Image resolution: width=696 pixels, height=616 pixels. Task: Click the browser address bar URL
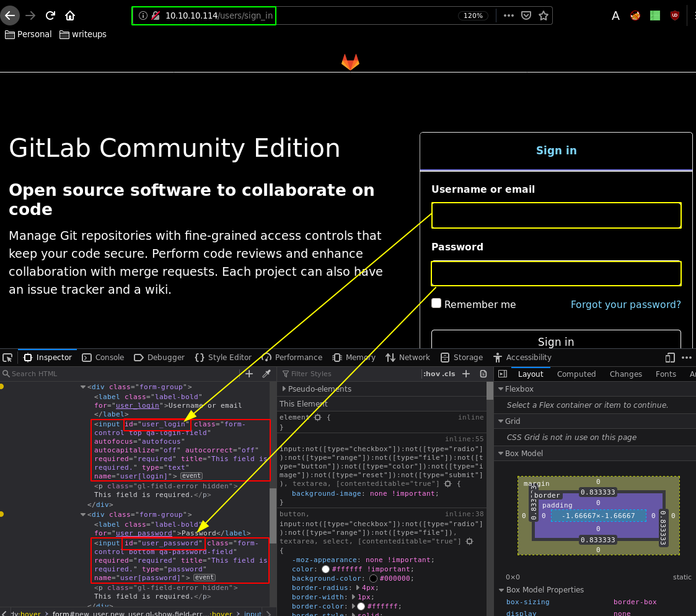219,15
